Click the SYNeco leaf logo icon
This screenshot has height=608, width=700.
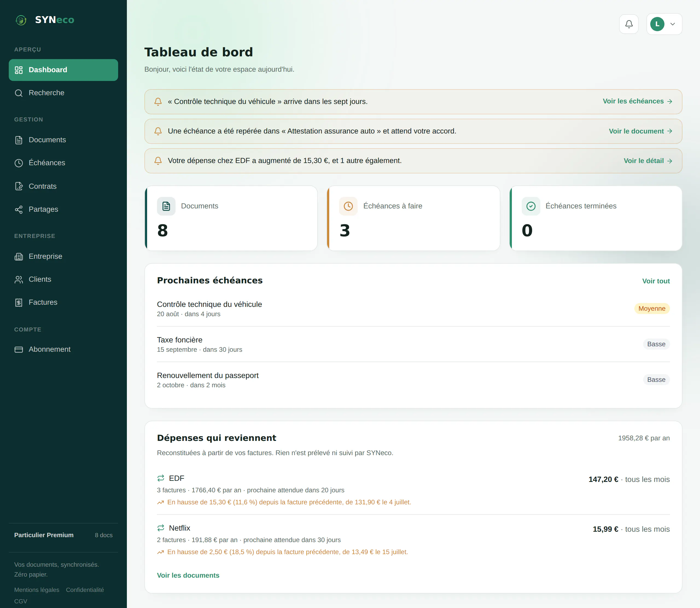21,20
